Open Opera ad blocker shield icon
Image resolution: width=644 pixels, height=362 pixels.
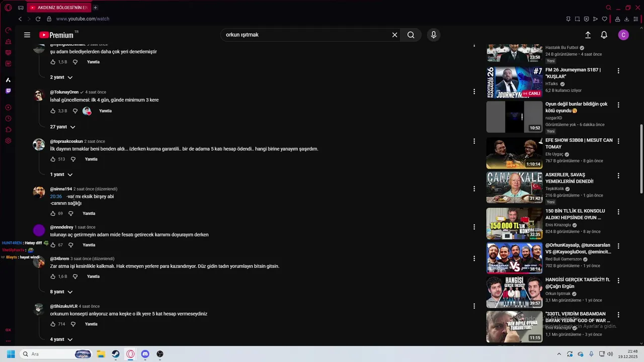(x=586, y=19)
